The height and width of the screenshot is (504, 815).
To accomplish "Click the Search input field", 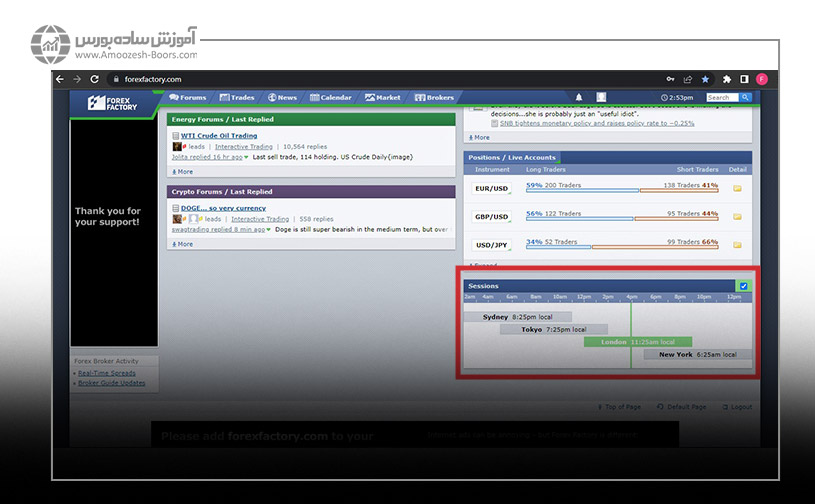I will [721, 98].
